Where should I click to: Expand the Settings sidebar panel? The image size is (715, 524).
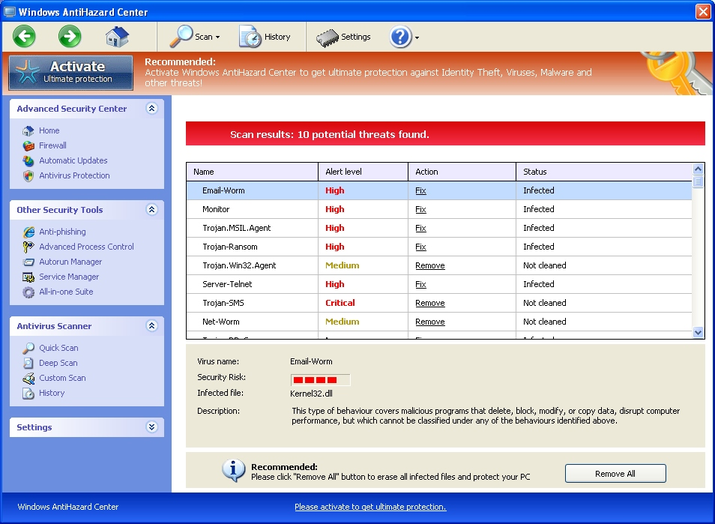coord(151,427)
